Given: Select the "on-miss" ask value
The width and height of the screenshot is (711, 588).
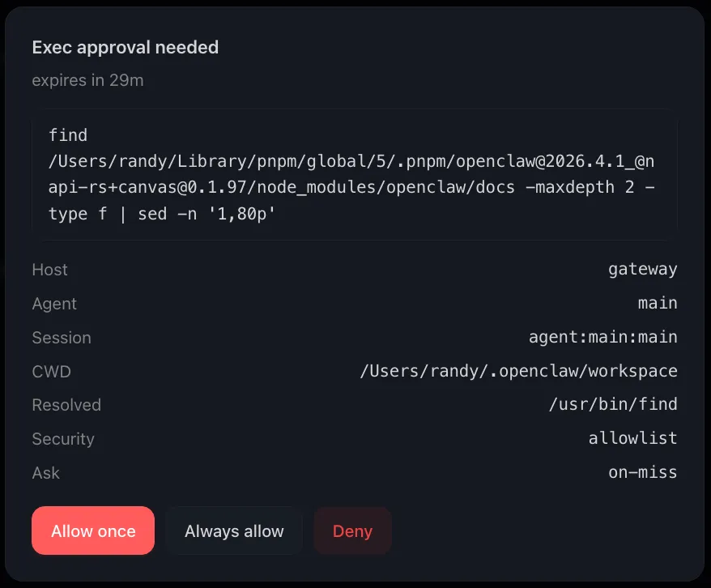Looking at the screenshot, I should (642, 473).
